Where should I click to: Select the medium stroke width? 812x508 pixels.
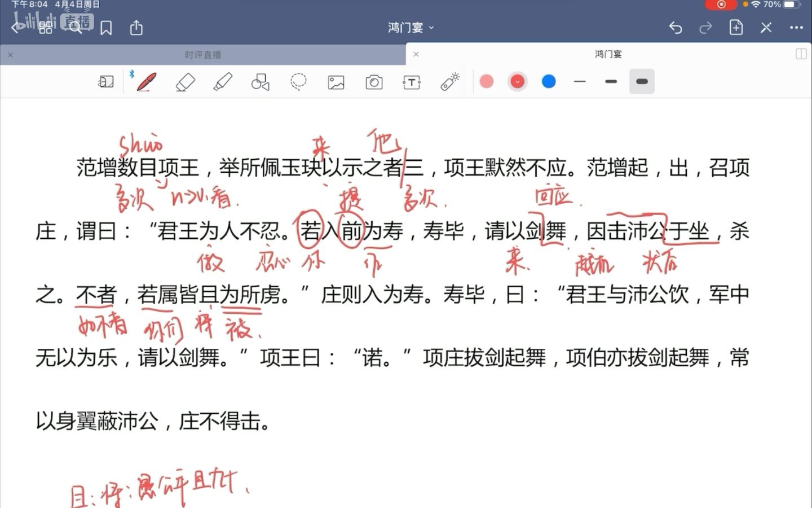(611, 82)
